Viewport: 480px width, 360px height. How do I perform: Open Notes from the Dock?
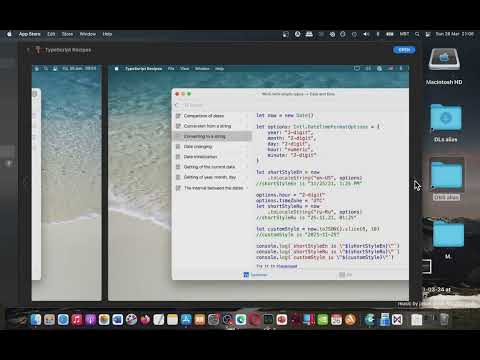coord(172,320)
